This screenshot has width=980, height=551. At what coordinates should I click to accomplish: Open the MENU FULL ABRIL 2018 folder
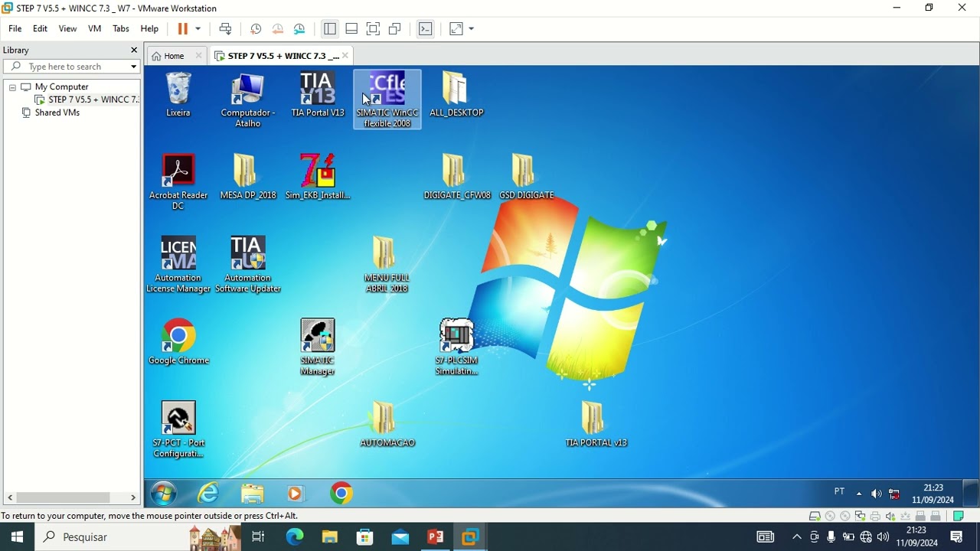[x=387, y=265]
